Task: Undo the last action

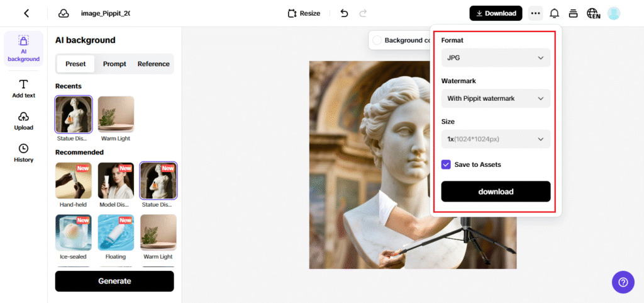Action: tap(344, 13)
